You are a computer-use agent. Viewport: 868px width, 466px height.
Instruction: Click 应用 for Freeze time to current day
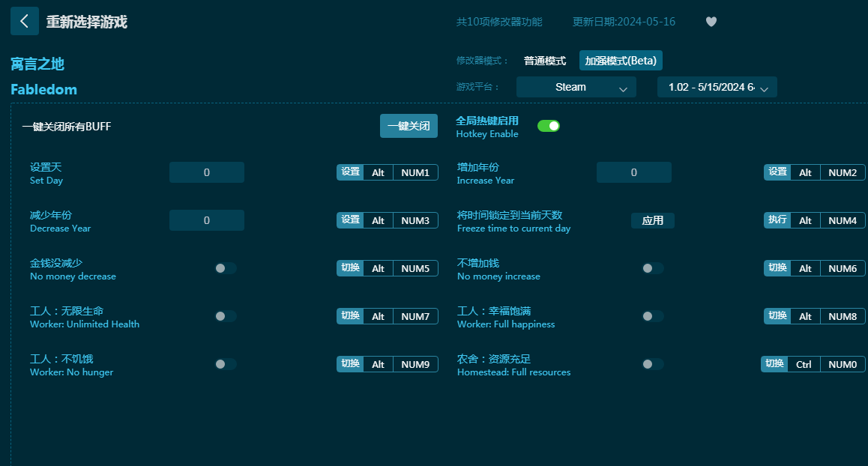[x=653, y=220]
